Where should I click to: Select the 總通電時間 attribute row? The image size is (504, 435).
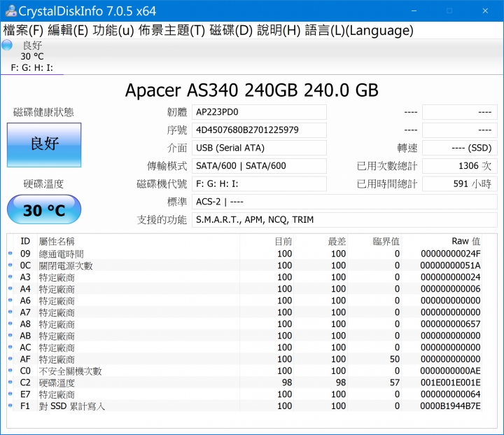[x=244, y=254]
